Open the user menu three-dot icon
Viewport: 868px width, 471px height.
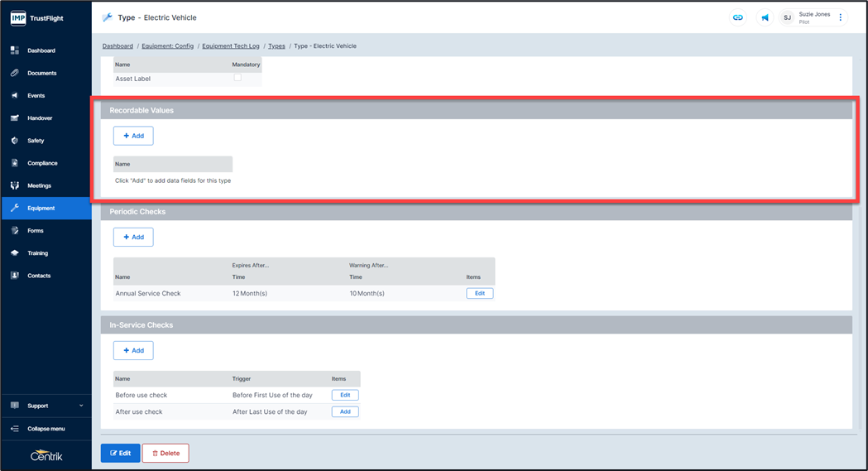point(841,17)
